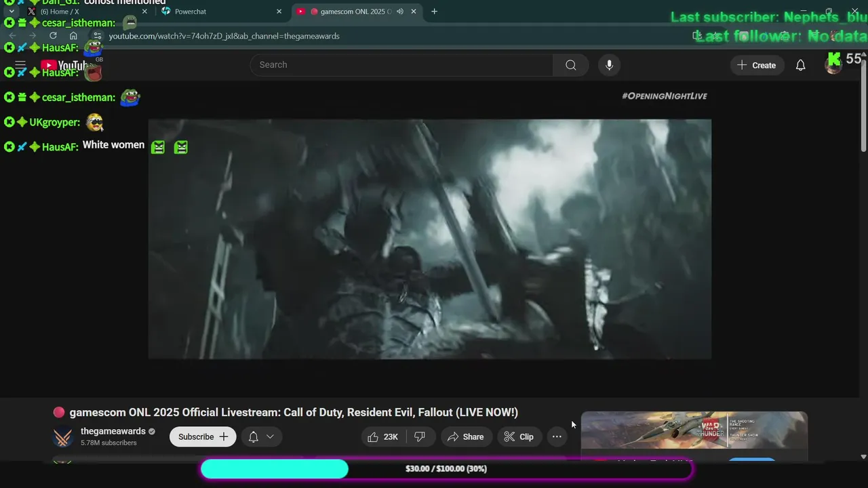868x488 pixels.
Task: Click the search magnifier button
Action: (x=571, y=65)
